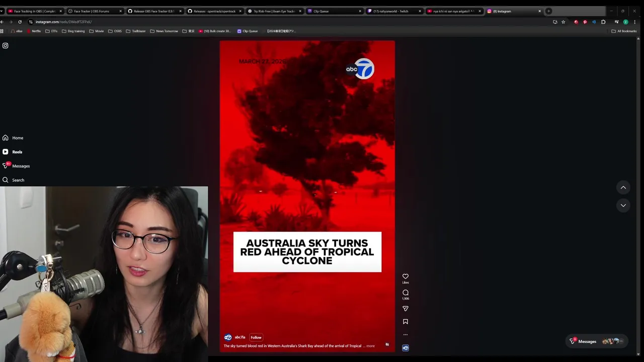Click the browser forward button
The image size is (644, 362).
pos(11,22)
